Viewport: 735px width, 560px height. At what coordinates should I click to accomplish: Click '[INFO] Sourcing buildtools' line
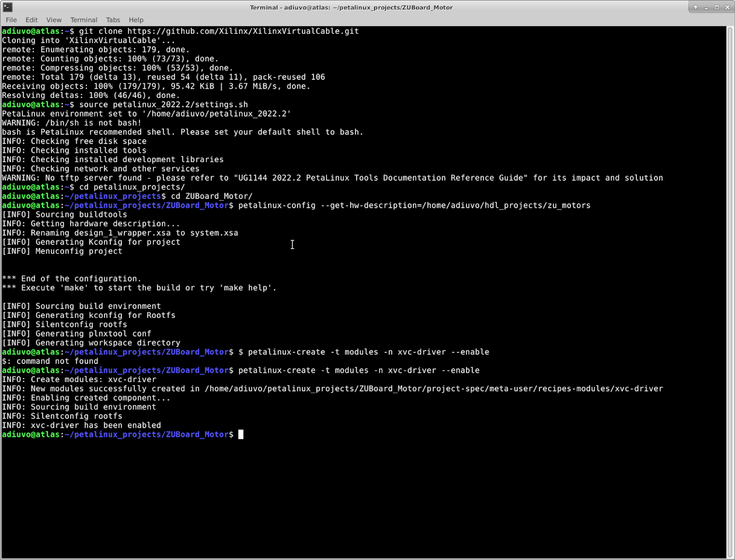(x=64, y=214)
